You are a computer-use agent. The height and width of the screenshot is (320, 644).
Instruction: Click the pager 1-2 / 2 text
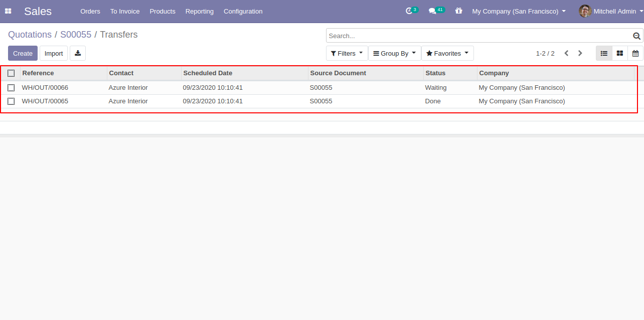click(545, 53)
